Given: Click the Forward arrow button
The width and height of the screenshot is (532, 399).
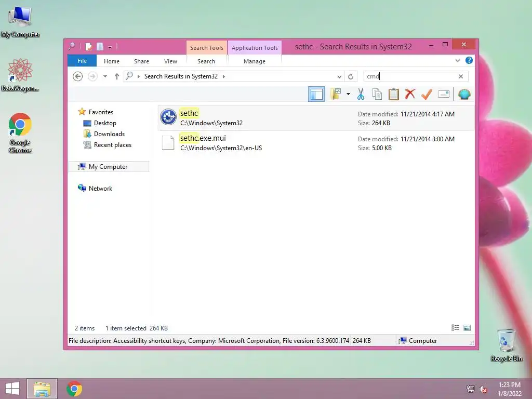Looking at the screenshot, I should coord(92,76).
